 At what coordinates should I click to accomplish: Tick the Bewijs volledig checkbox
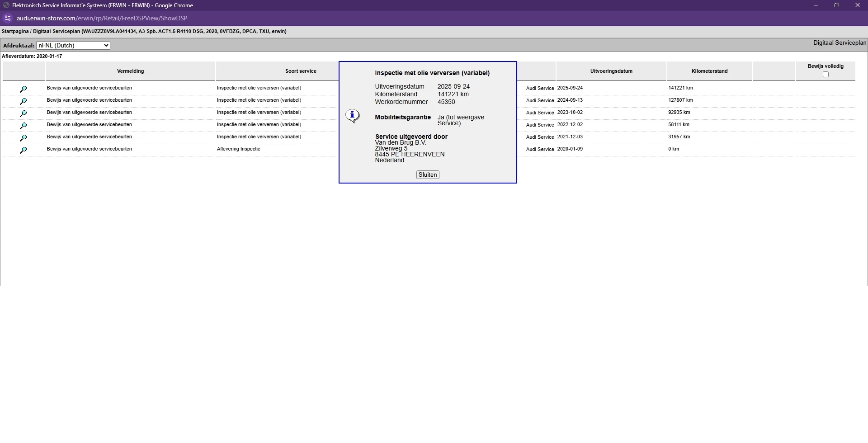pos(826,75)
